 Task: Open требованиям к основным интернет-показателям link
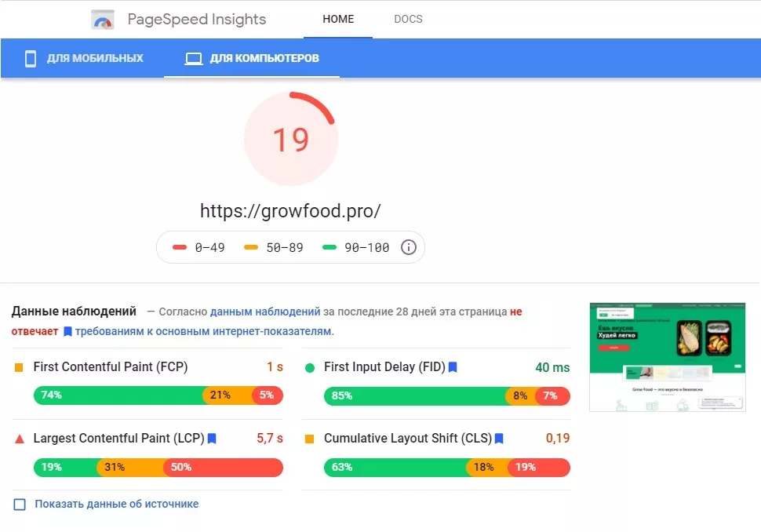point(204,332)
